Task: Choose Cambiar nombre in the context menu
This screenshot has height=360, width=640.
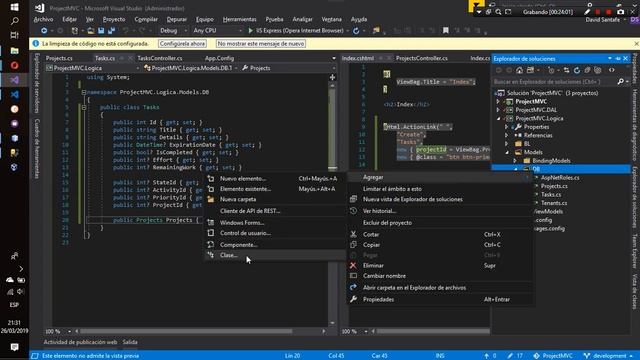Action: pos(440,276)
